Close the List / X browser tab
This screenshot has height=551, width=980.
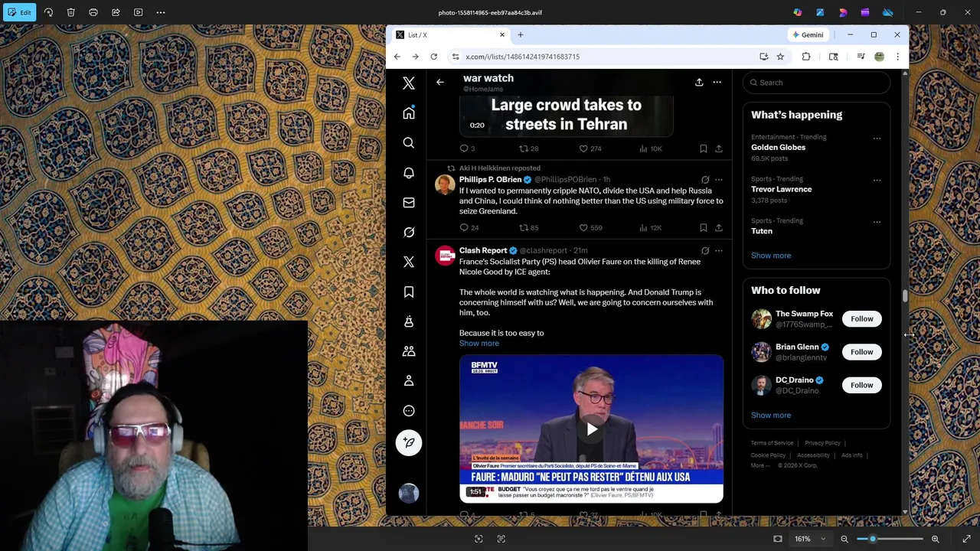tap(502, 34)
